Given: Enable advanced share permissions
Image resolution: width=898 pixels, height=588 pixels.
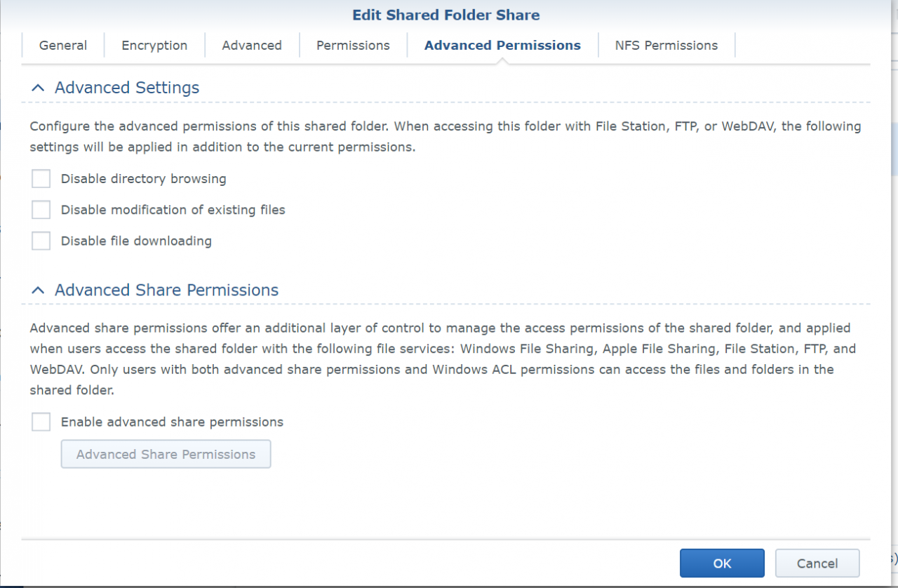Looking at the screenshot, I should [40, 422].
